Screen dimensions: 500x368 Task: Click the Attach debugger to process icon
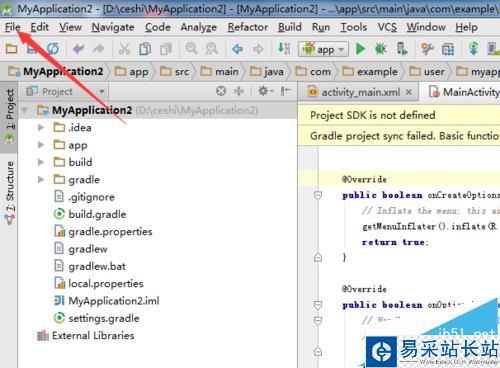click(402, 49)
